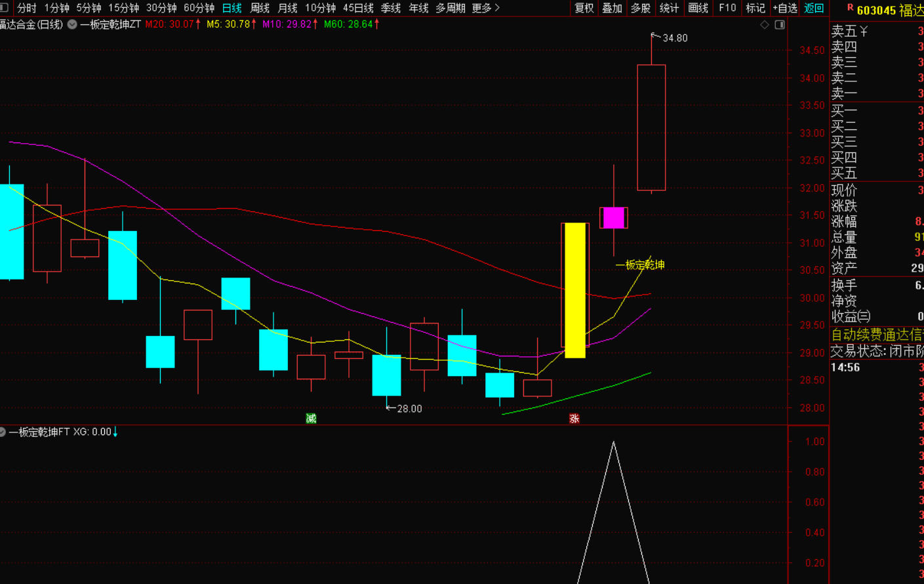
Task: Click the yellow limit-up candlestick
Action: [x=575, y=290]
